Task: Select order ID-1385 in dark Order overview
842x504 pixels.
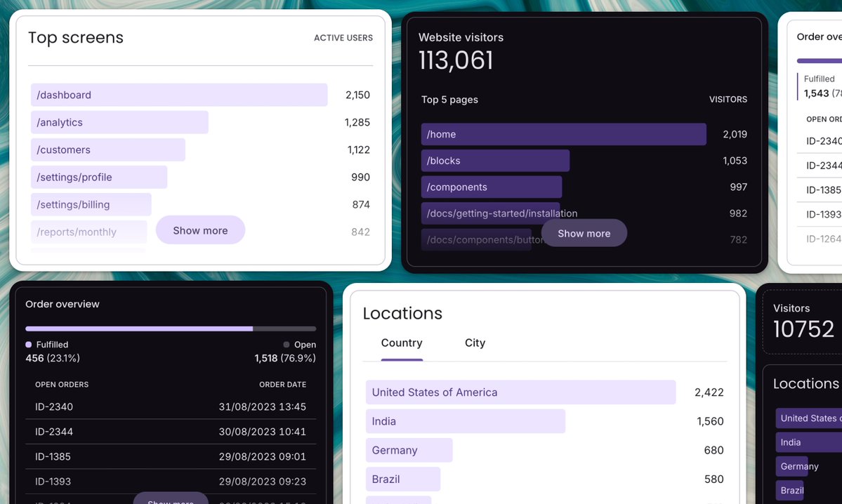Action: (x=53, y=457)
